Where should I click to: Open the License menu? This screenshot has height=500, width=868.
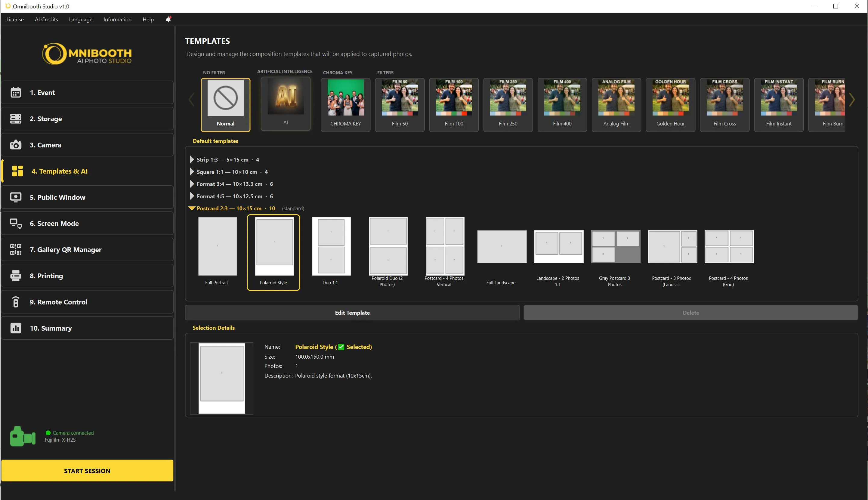(15, 19)
